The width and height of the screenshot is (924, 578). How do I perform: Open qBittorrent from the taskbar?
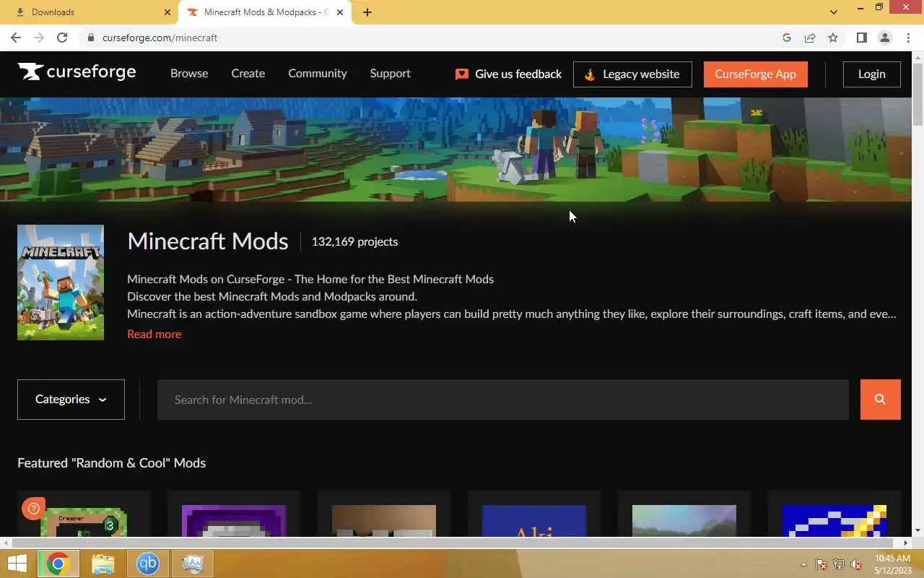tap(147, 564)
